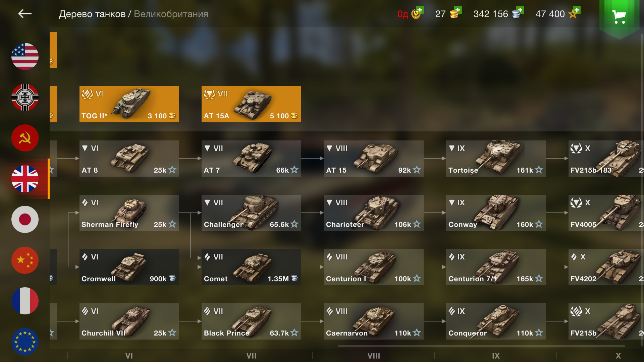This screenshot has width=644, height=362.
Task: Select the USA flag nation
Action: tap(25, 56)
